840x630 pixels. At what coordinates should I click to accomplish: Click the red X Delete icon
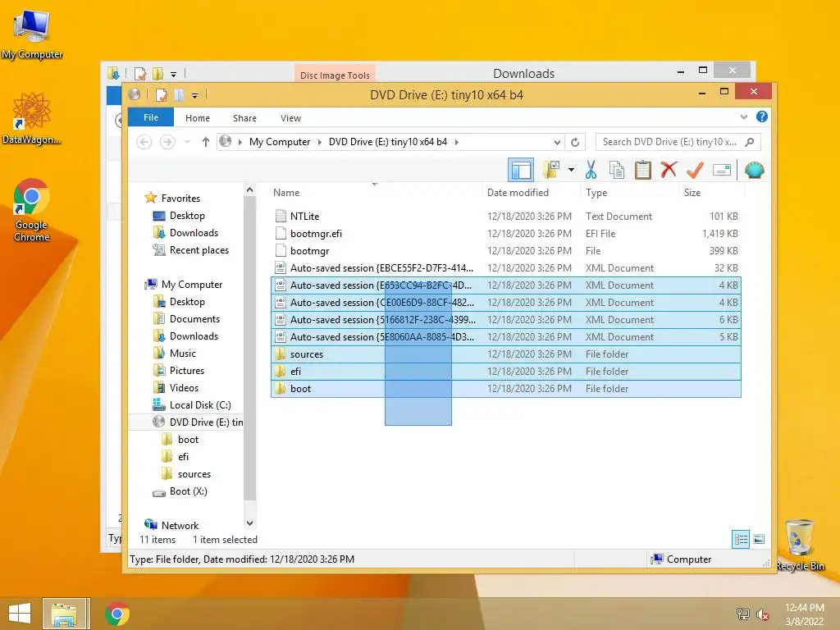[669, 170]
